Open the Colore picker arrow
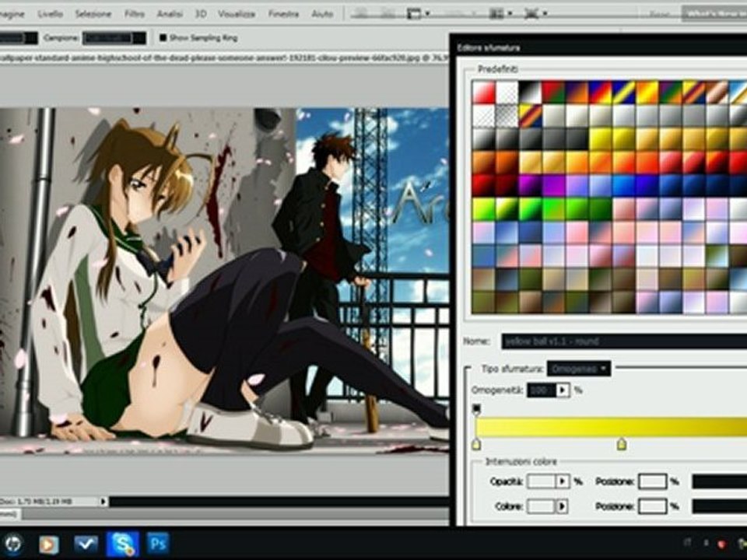The width and height of the screenshot is (747, 560). tap(563, 506)
